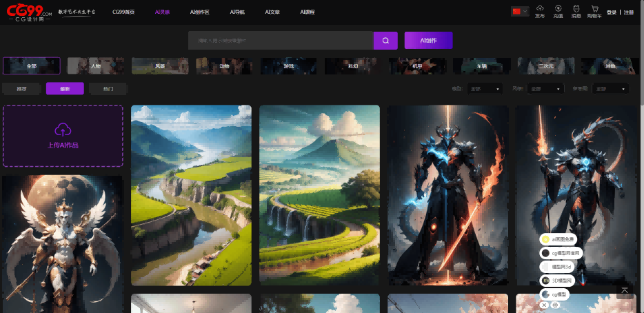Open the AI创作区 nav tab
Viewport: 644px width, 313px height.
(x=199, y=12)
